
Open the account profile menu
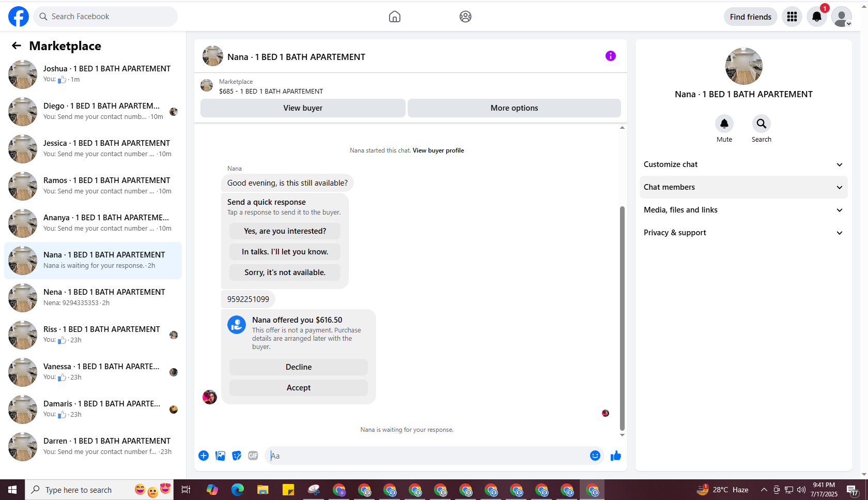point(842,17)
